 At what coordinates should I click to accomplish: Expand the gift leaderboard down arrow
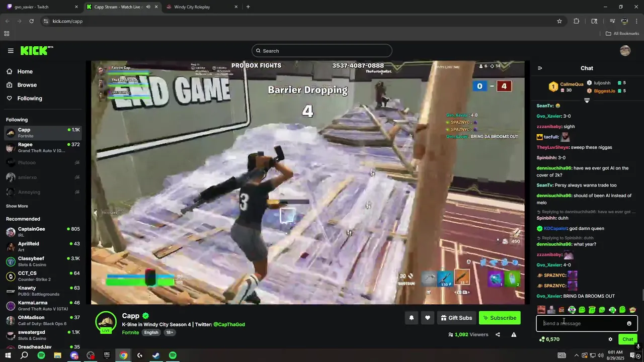pyautogui.click(x=587, y=101)
